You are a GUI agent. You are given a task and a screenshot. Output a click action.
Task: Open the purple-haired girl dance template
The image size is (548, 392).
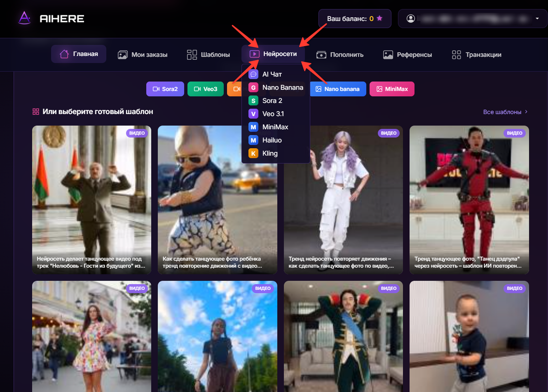(343, 200)
